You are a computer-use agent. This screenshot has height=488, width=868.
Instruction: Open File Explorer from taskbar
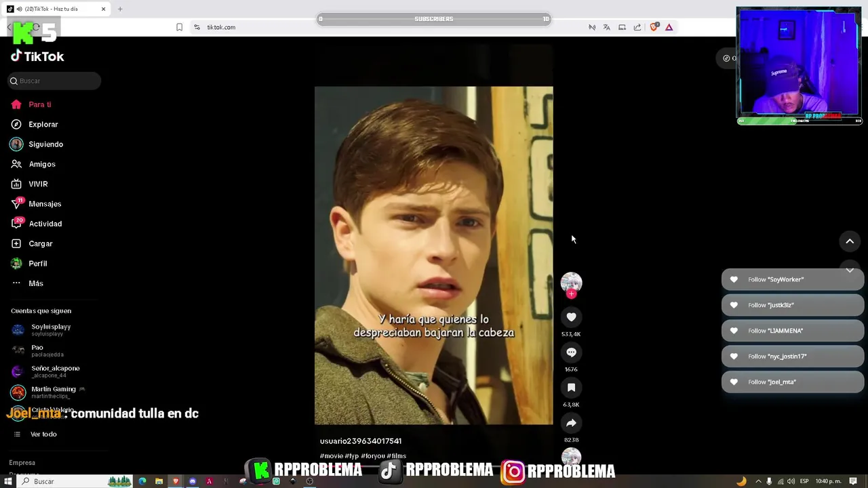(159, 481)
